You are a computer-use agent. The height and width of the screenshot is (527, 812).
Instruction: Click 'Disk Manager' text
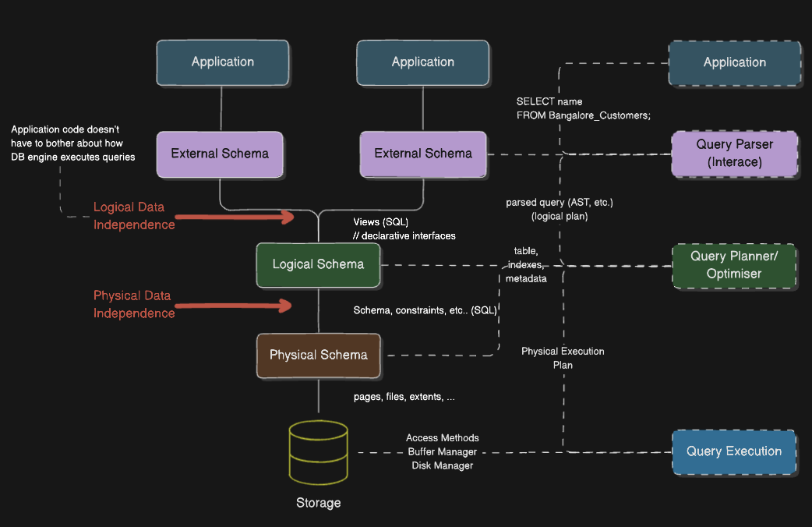443,465
